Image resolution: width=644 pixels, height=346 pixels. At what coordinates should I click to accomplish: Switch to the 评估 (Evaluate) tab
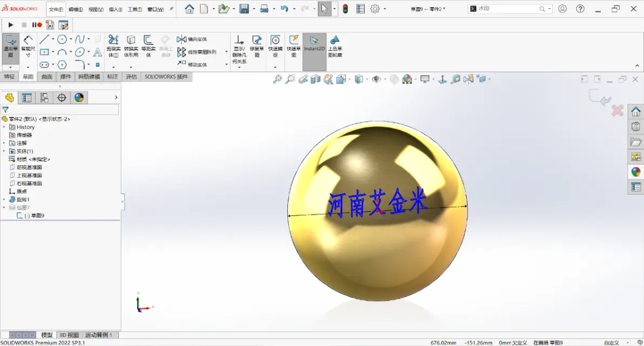131,77
